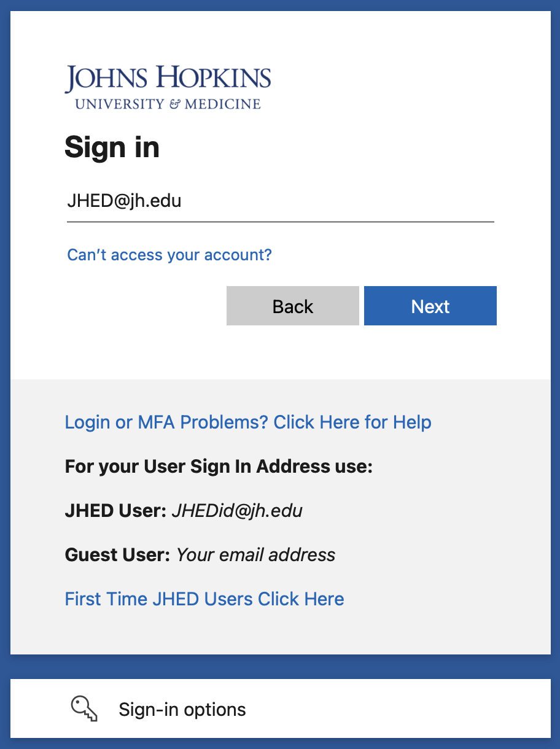Image resolution: width=560 pixels, height=749 pixels.
Task: Click the italic "Your email address" text
Action: (x=255, y=555)
